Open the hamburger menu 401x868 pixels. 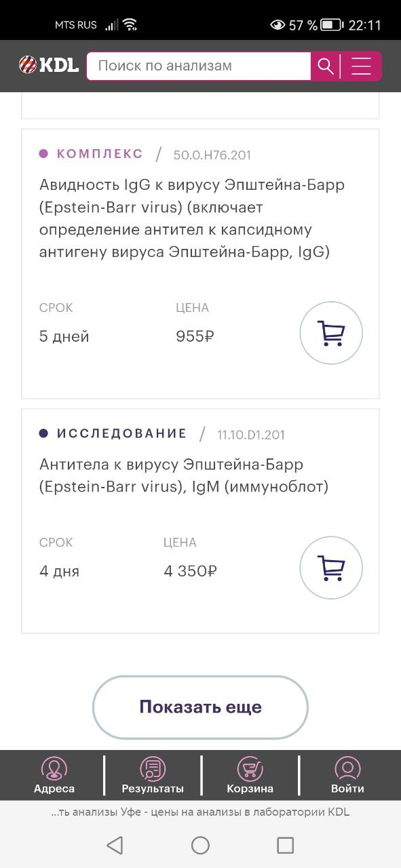pyautogui.click(x=362, y=66)
